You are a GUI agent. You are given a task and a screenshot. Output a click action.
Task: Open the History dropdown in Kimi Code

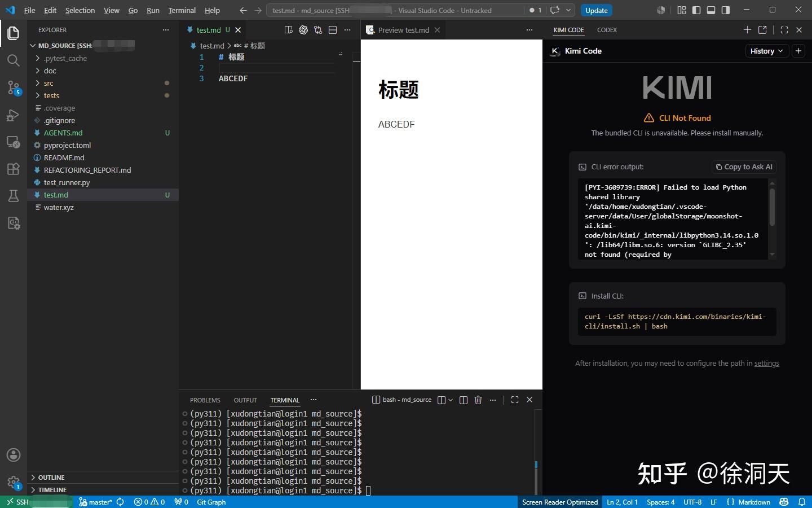pyautogui.click(x=767, y=51)
